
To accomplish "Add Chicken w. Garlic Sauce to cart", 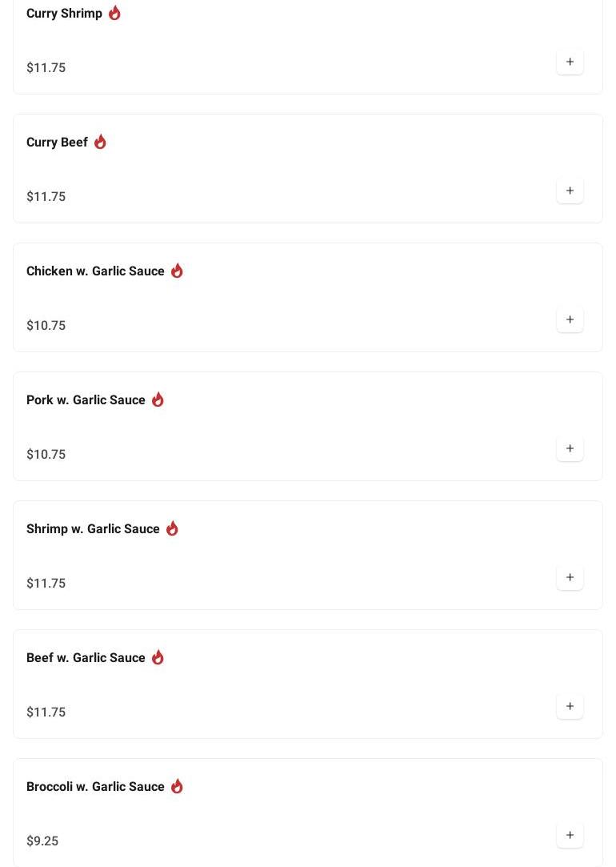I will click(x=570, y=319).
